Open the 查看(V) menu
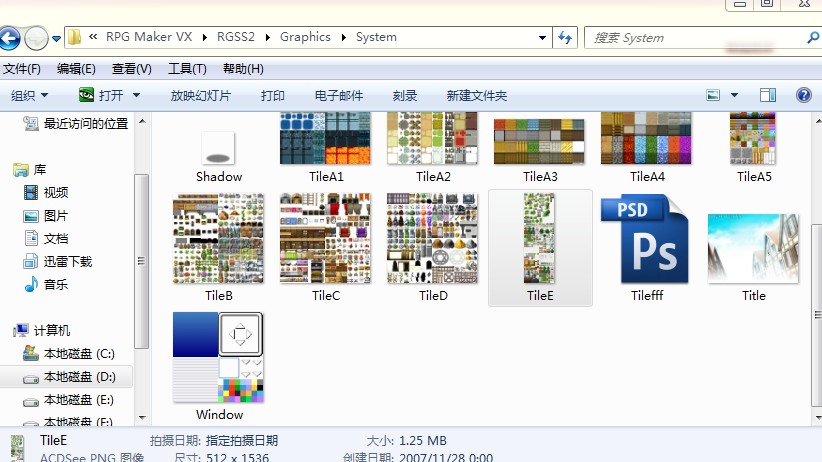This screenshot has width=822, height=462. 132,69
